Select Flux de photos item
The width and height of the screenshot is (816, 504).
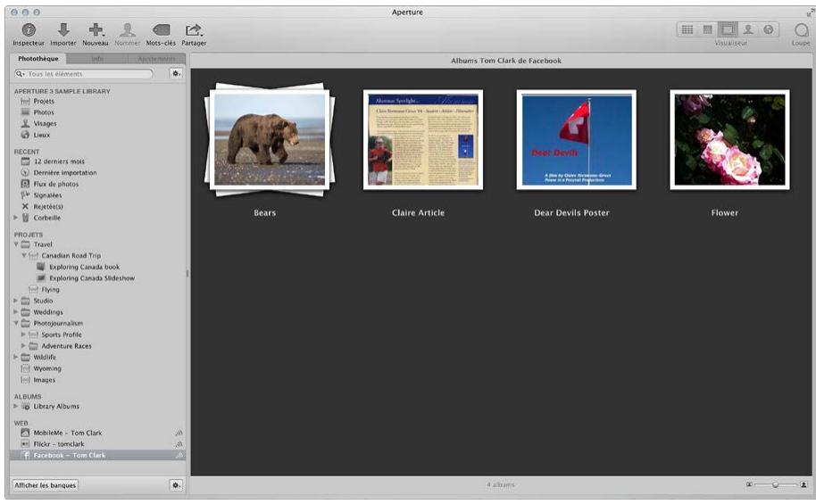[x=55, y=184]
